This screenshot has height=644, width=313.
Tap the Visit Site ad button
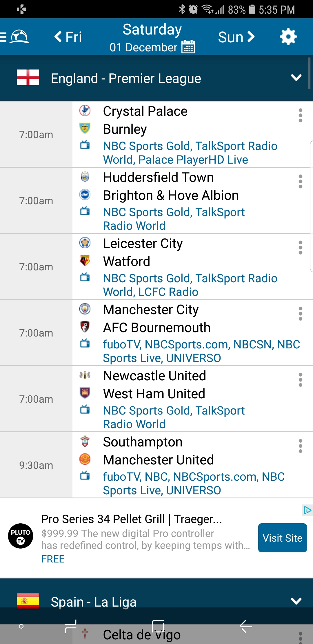tap(282, 538)
